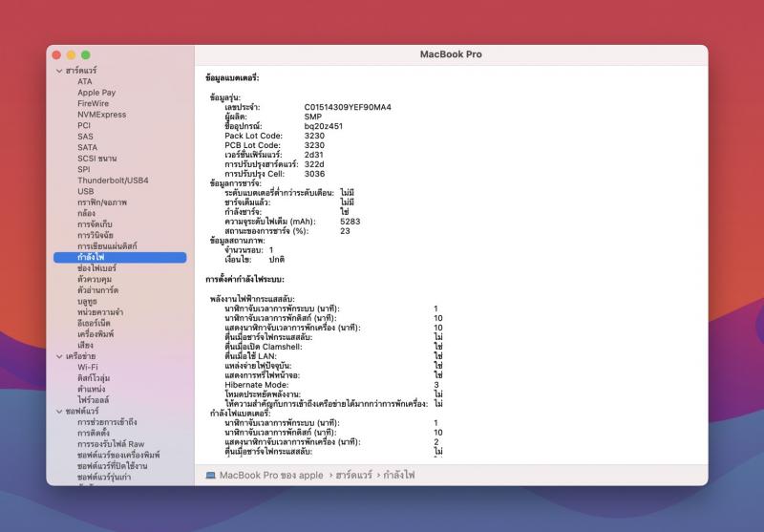The height and width of the screenshot is (532, 764).
Task: Collapse the เครือข่าย section chevron
Action: 59,356
